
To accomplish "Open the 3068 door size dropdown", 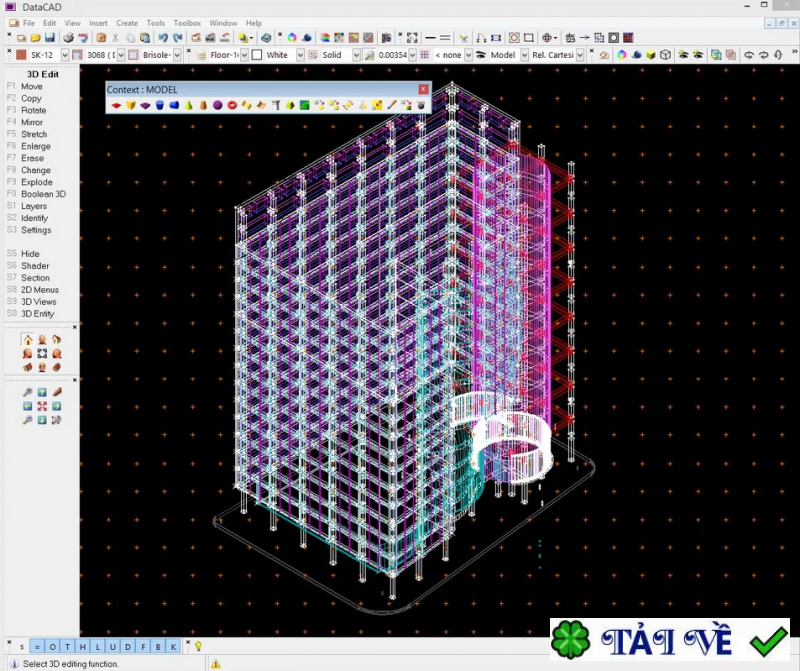I will point(121,55).
